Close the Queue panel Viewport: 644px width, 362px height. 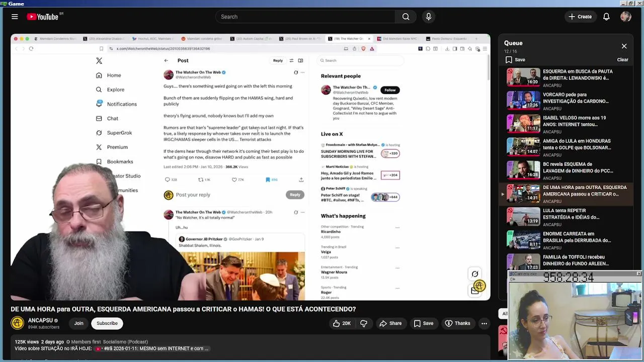pyautogui.click(x=624, y=46)
